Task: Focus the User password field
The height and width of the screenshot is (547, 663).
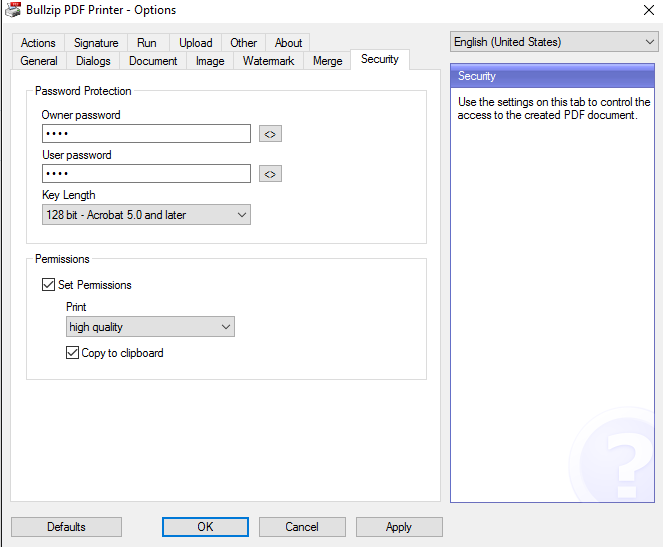Action: (146, 173)
